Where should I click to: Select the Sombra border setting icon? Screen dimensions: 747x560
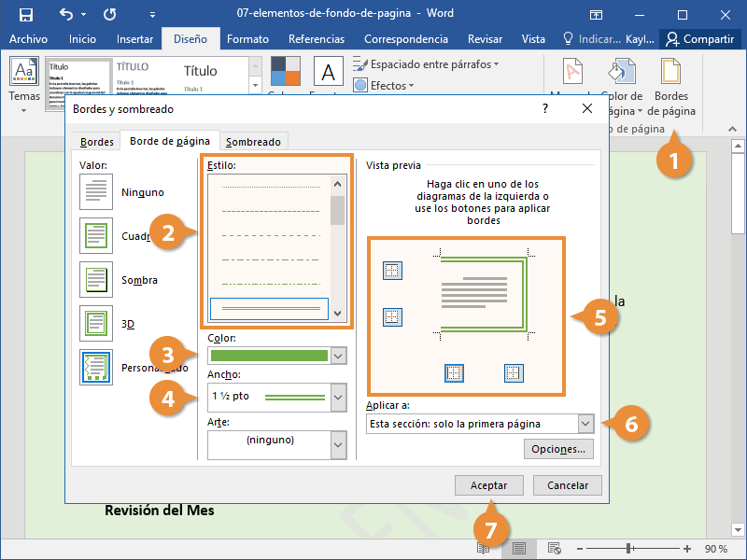tap(96, 280)
